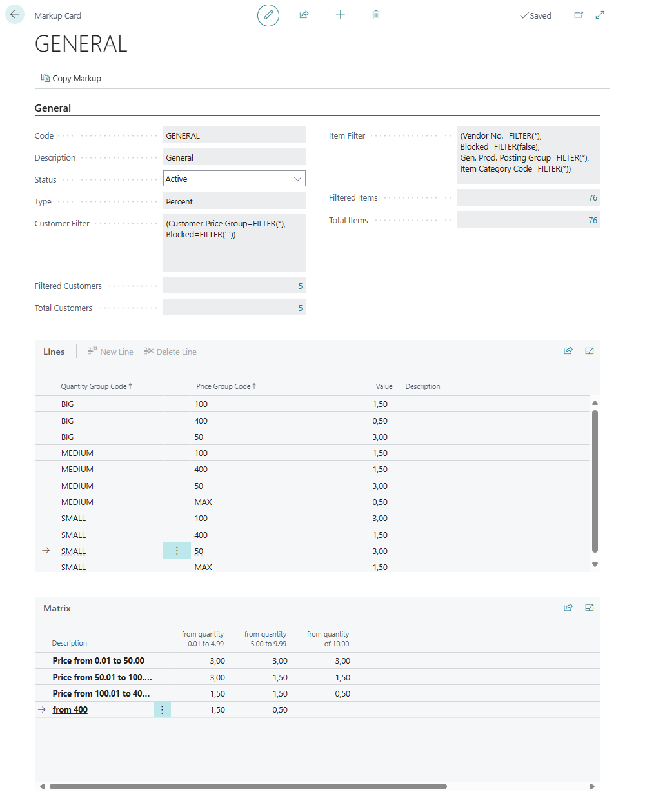The width and height of the screenshot is (645, 812).
Task: Click the trash delete icon
Action: pos(376,15)
